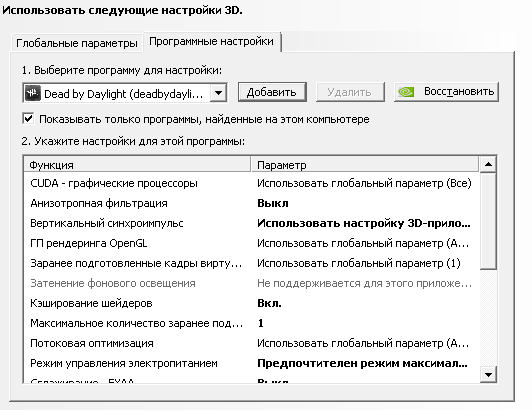Click the scroll up arrow of settings list
Image resolution: width=532 pixels, height=412 pixels.
point(488,165)
